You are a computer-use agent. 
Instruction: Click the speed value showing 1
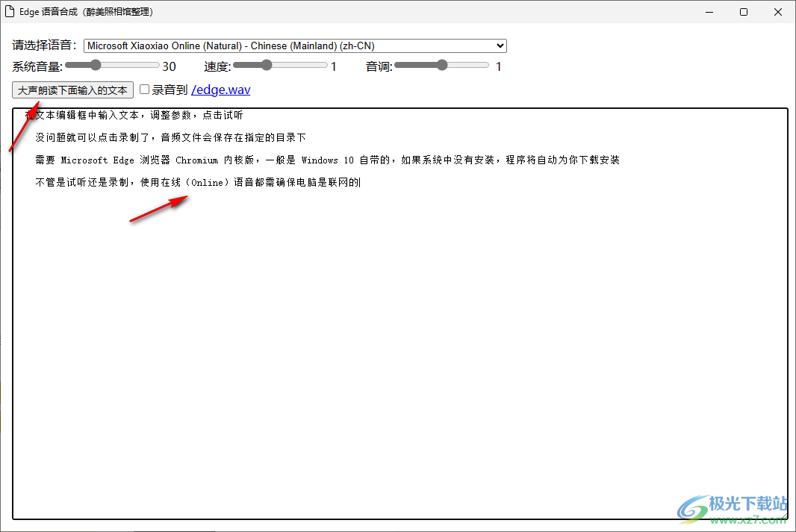point(333,66)
